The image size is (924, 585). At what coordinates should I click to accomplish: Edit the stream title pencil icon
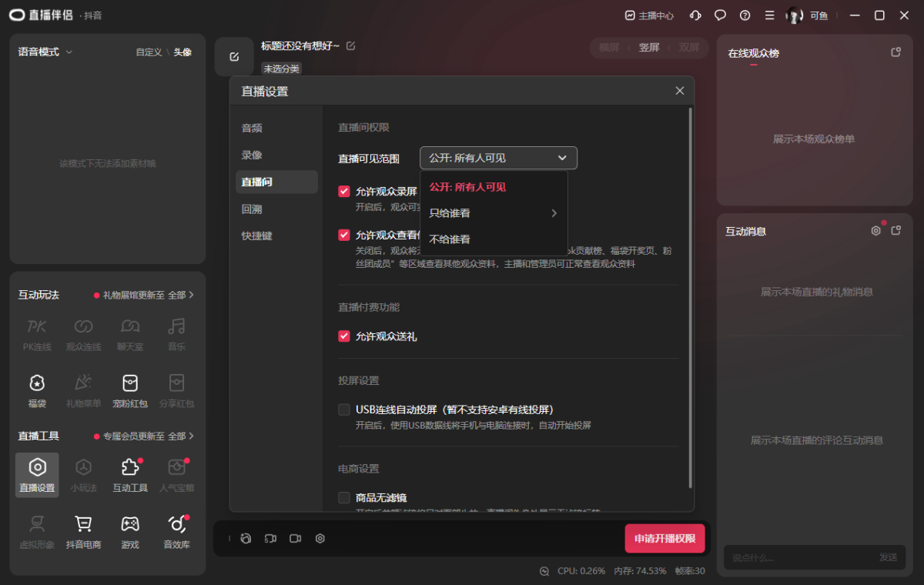(x=351, y=46)
